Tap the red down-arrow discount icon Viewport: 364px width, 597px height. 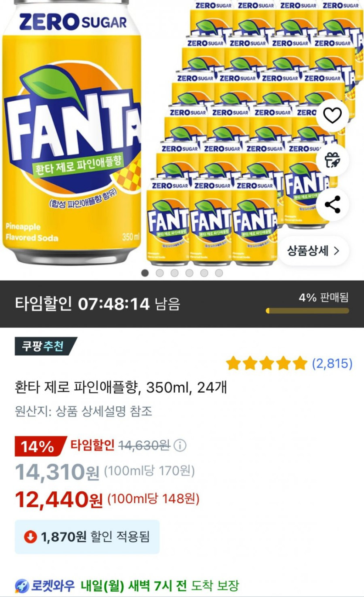[x=30, y=537]
